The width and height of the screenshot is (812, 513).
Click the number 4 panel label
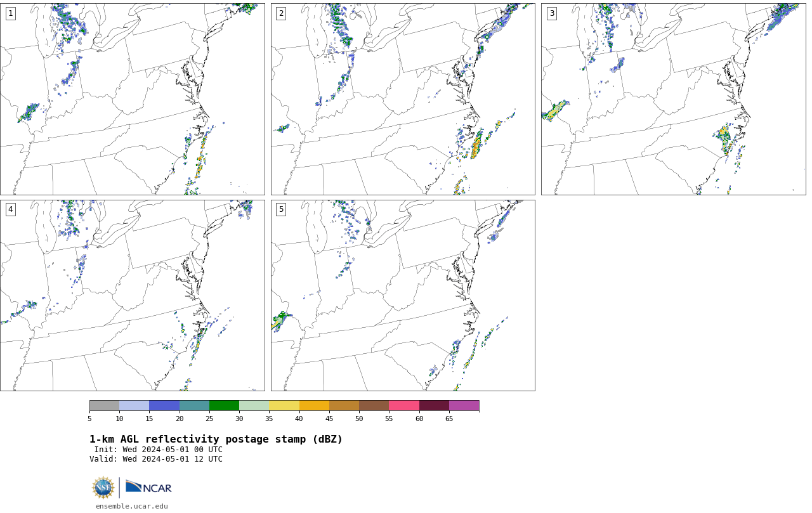coord(10,209)
